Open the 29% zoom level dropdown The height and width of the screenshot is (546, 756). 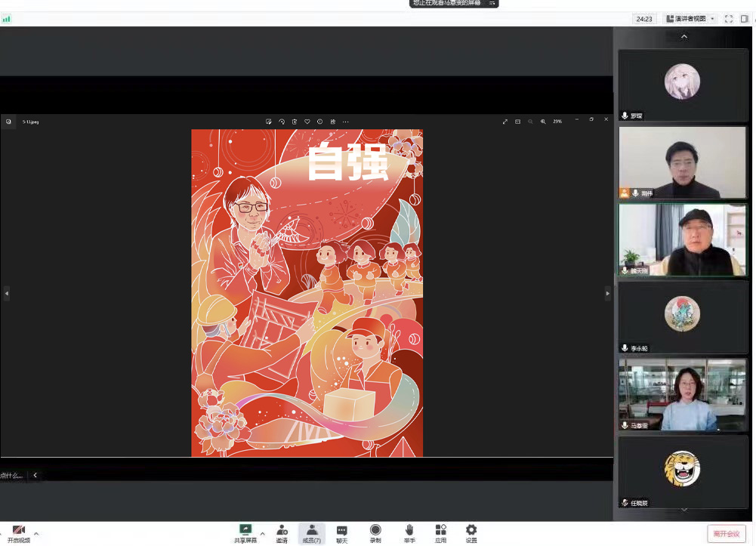pos(557,121)
